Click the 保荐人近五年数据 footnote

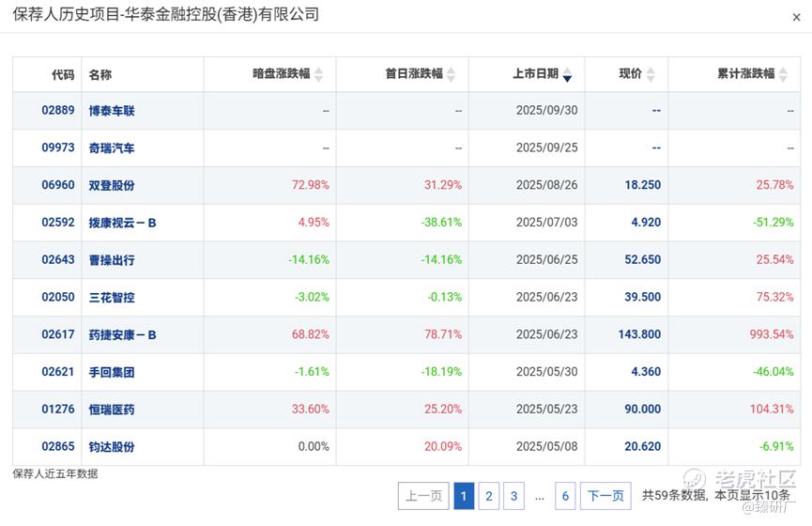pos(55,473)
